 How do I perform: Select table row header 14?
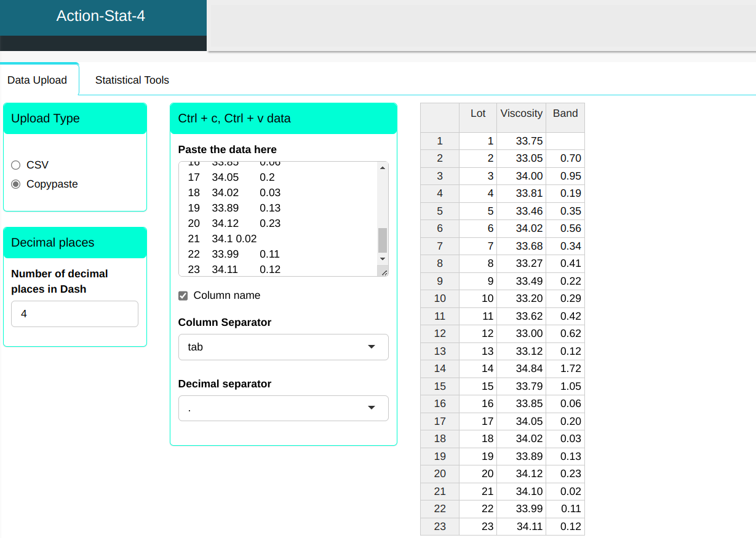click(x=440, y=368)
